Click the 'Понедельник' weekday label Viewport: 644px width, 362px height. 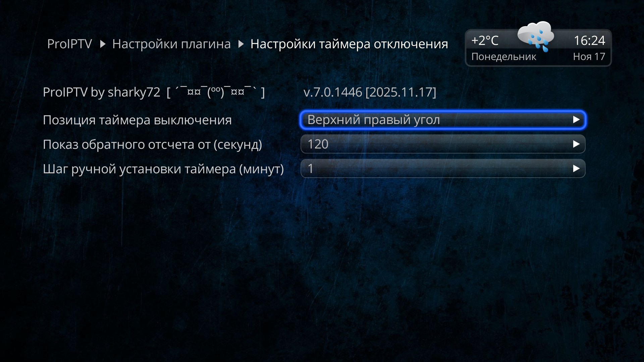(x=503, y=57)
